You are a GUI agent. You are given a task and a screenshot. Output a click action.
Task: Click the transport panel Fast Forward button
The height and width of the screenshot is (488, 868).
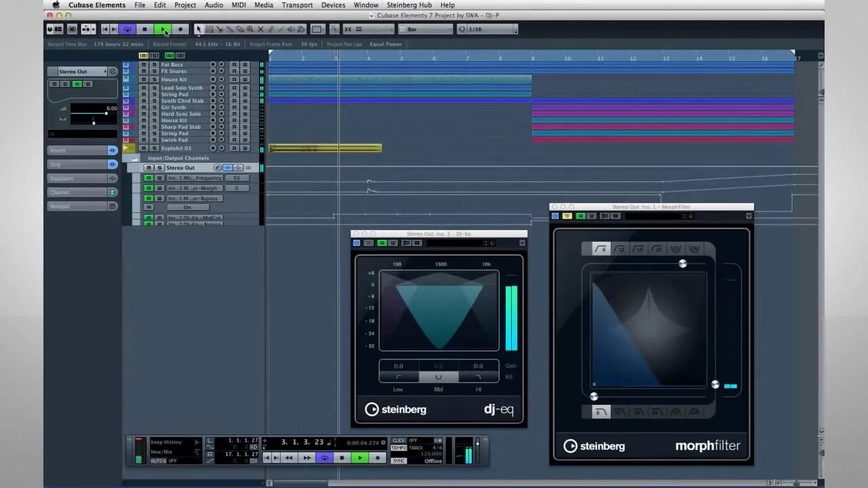(307, 458)
